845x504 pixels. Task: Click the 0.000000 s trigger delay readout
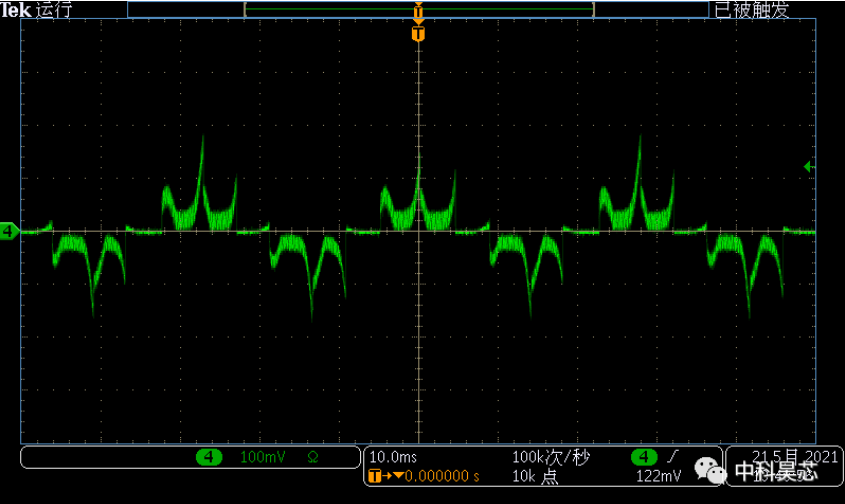point(442,476)
